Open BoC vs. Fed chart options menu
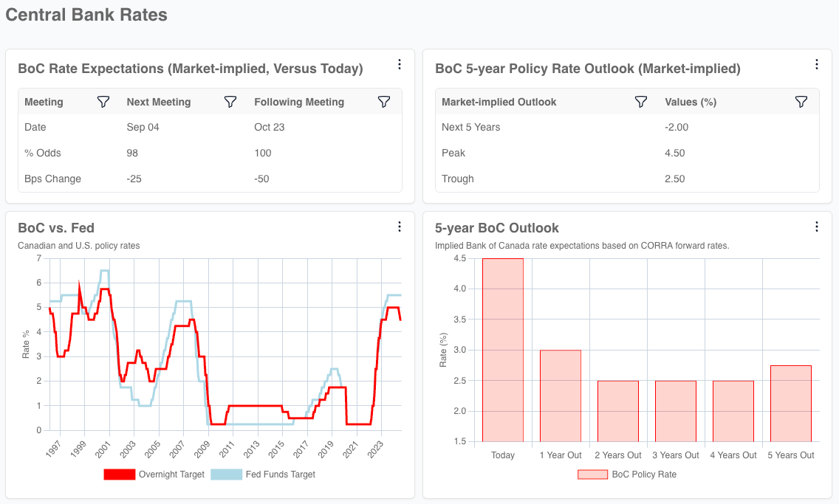839x504 pixels. pos(400,227)
